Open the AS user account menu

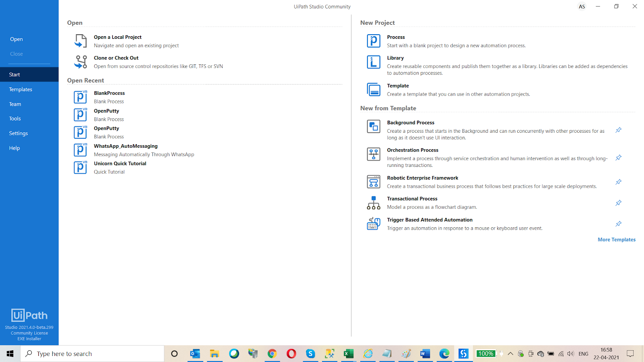(x=582, y=6)
